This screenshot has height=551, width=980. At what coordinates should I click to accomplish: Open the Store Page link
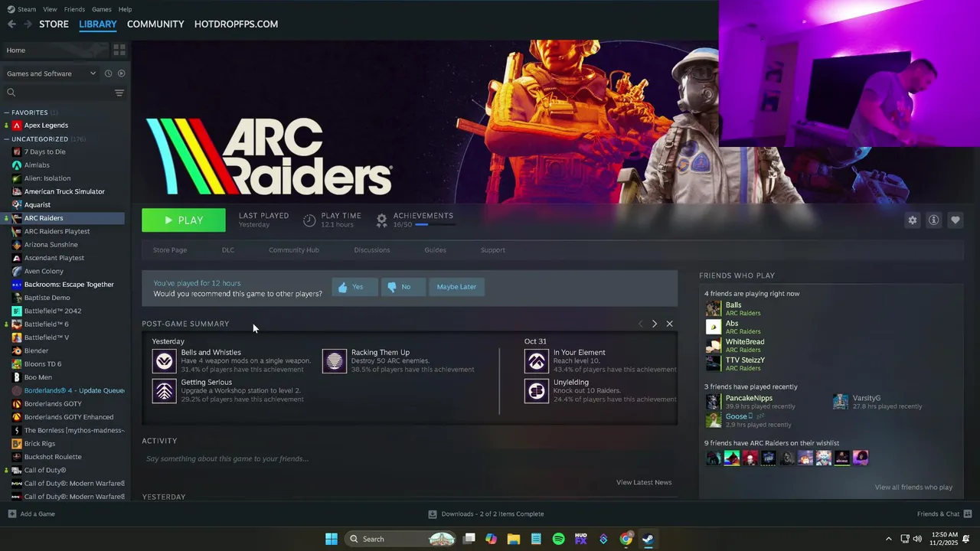pos(170,250)
